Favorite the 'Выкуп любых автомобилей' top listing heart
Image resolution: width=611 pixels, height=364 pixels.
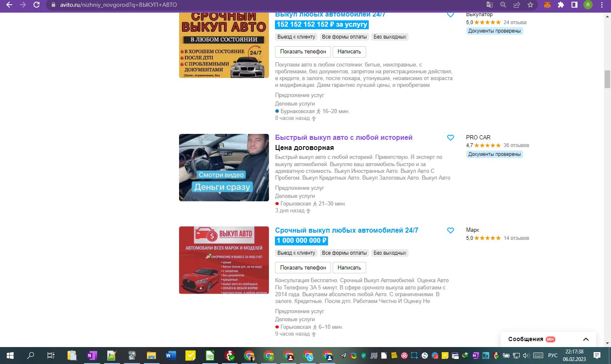451,15
